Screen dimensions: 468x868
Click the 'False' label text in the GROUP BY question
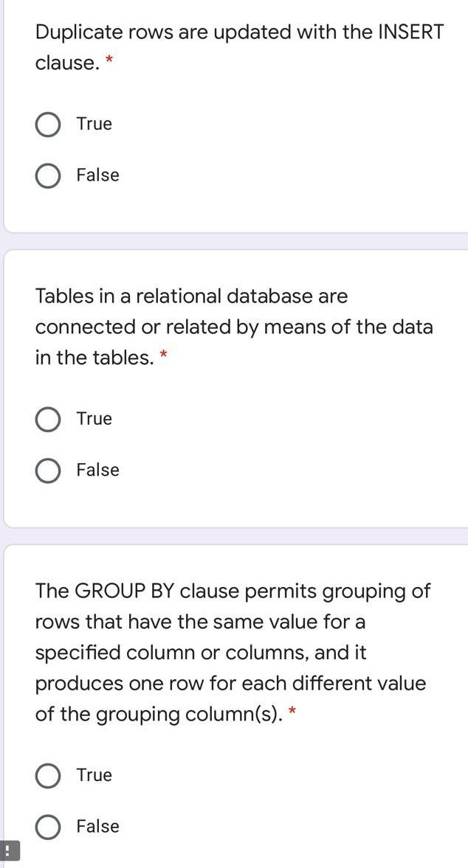point(97,827)
